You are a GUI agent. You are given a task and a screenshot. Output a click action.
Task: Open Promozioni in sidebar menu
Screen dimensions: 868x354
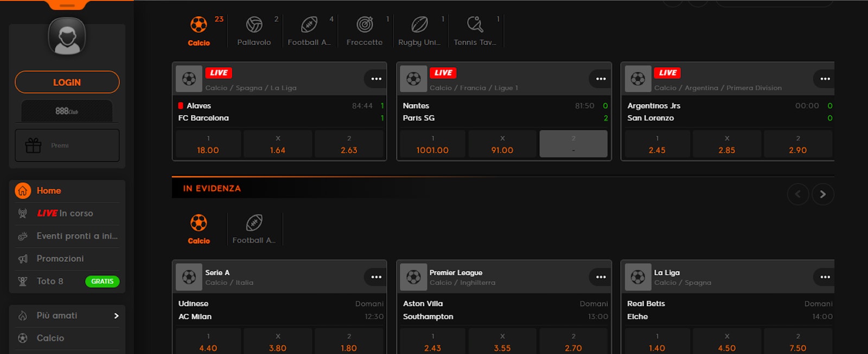tap(60, 258)
